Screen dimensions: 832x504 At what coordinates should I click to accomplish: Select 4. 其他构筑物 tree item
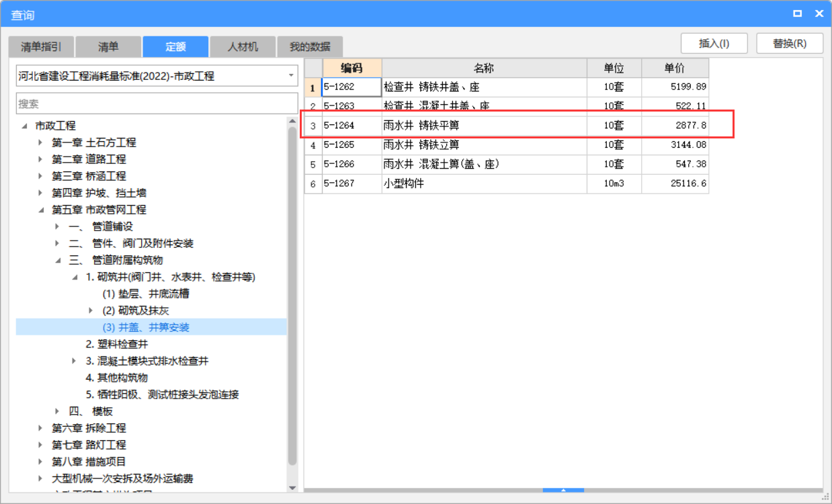pyautogui.click(x=117, y=378)
